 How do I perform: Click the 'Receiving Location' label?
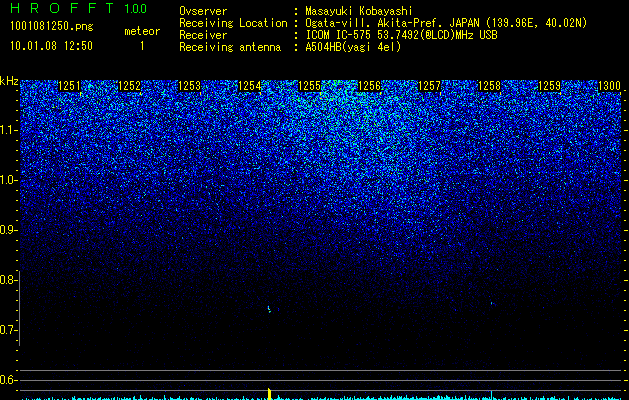[x=233, y=23]
